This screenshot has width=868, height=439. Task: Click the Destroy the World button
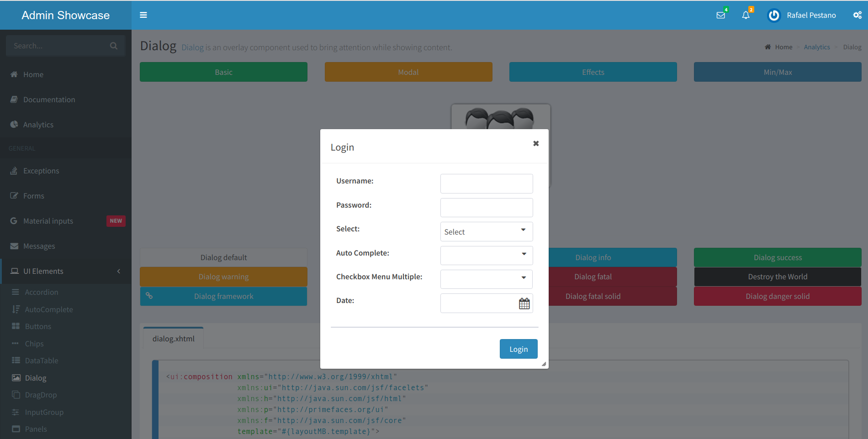pos(777,276)
